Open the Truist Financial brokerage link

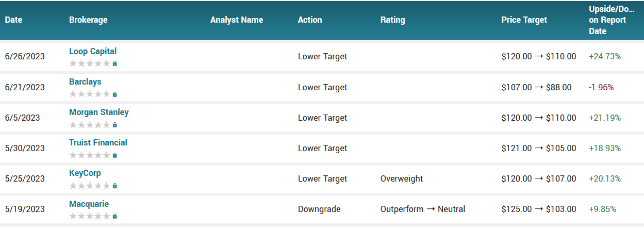(x=98, y=142)
